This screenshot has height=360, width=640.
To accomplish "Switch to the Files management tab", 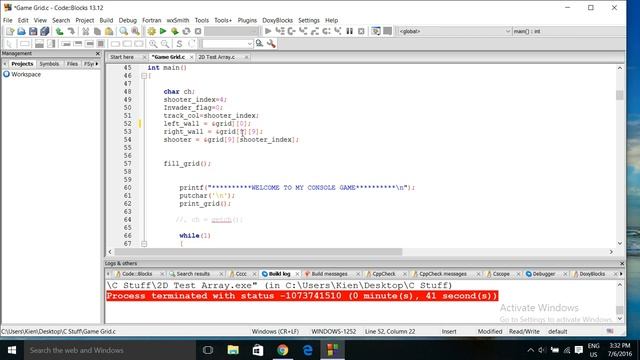I will point(72,64).
